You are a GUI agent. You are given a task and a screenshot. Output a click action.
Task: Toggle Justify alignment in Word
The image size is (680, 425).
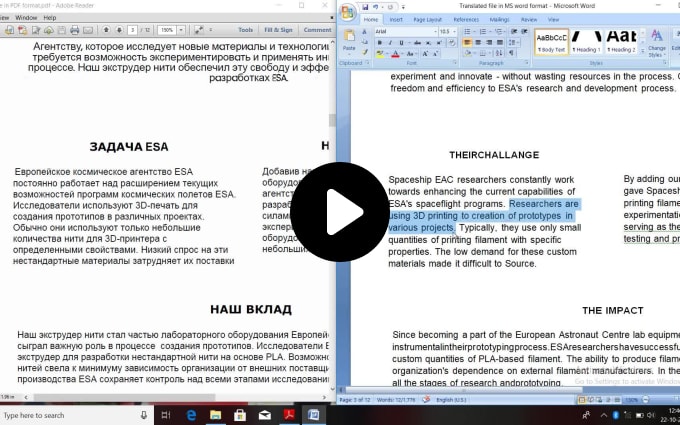point(500,42)
